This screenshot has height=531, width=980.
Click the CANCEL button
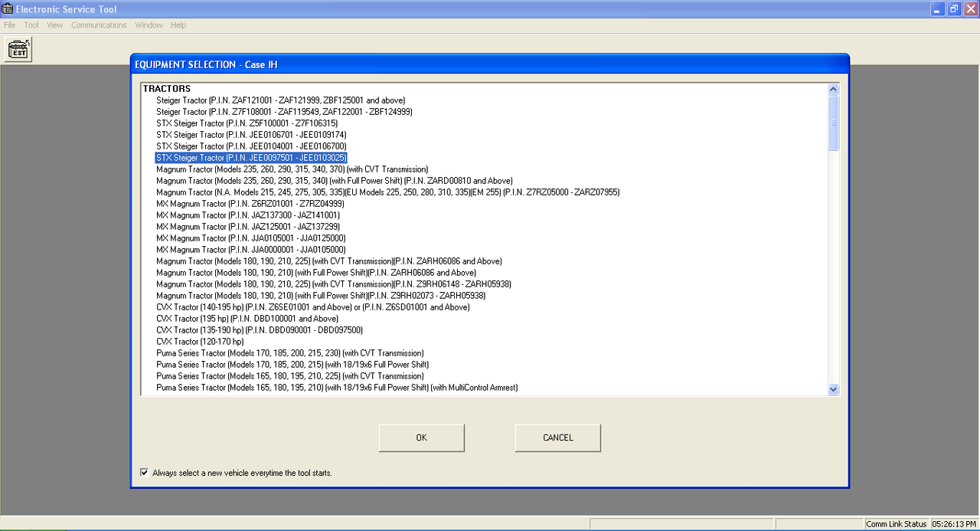pos(558,438)
